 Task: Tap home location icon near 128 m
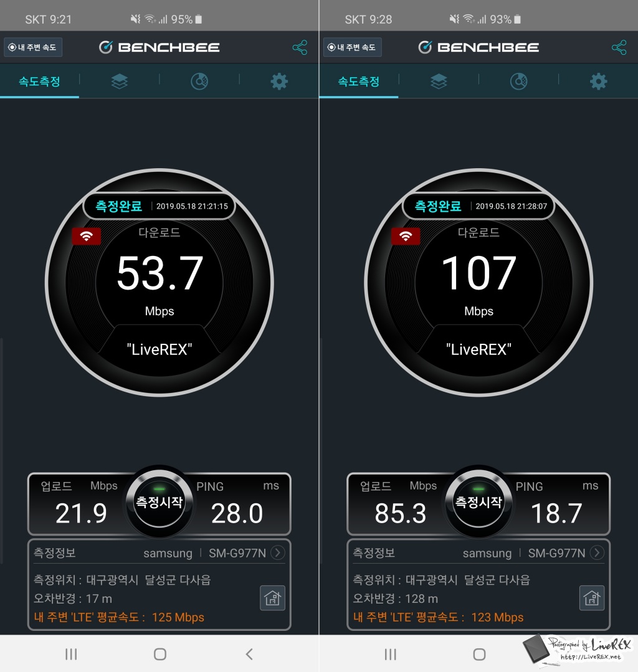[592, 598]
